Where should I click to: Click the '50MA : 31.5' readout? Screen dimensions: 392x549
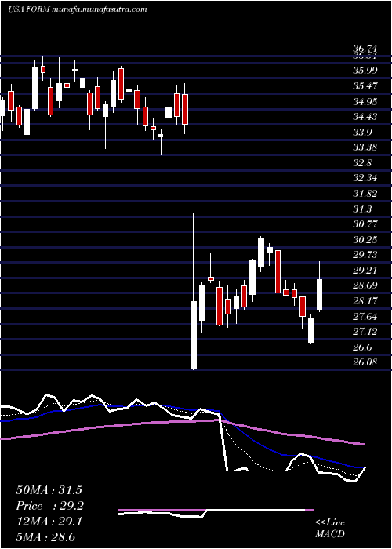click(49, 490)
